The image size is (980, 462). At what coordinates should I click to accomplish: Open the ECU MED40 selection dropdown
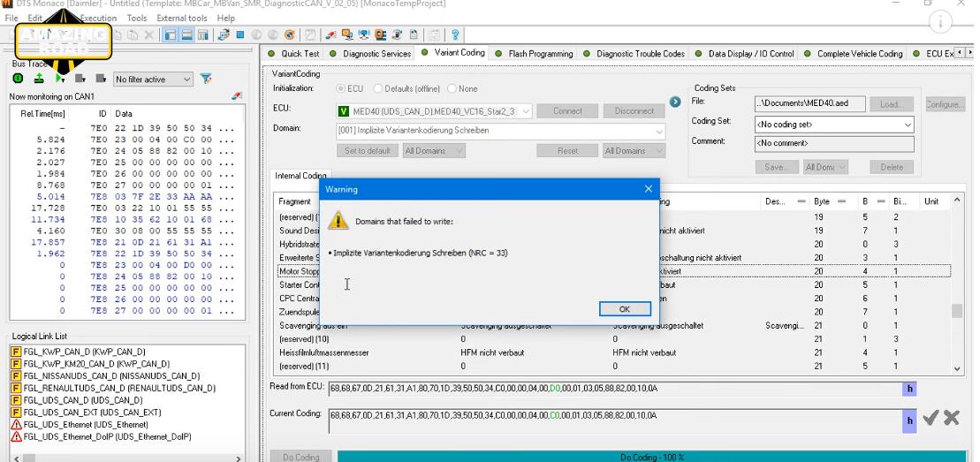pyautogui.click(x=434, y=111)
